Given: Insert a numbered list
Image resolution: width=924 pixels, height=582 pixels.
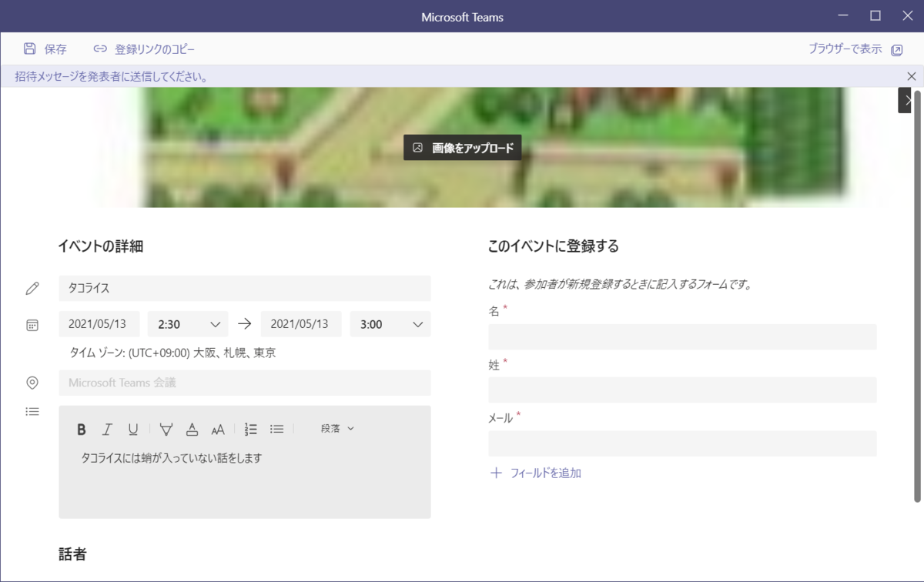Looking at the screenshot, I should coord(251,430).
